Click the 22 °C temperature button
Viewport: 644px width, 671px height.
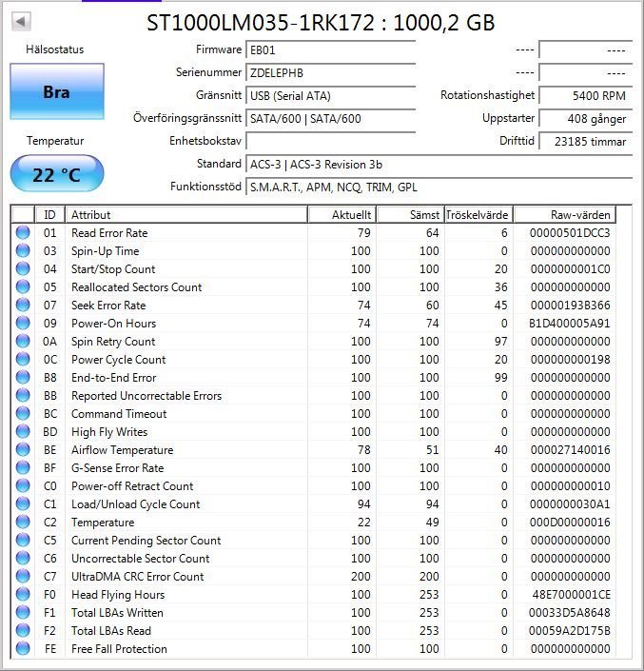point(56,174)
